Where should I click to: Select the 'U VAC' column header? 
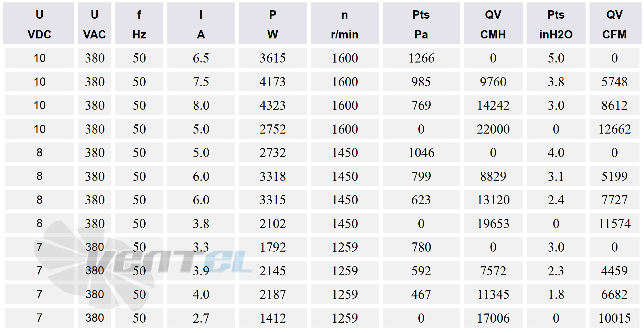coord(94,24)
